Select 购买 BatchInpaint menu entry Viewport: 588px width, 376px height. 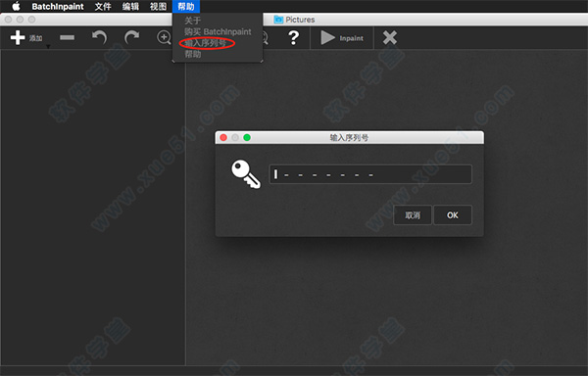tap(218, 32)
